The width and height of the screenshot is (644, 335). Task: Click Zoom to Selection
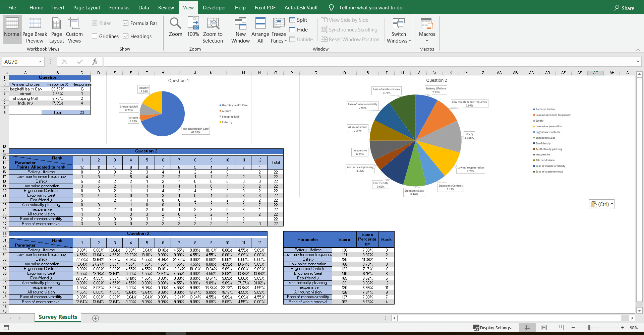click(x=213, y=30)
